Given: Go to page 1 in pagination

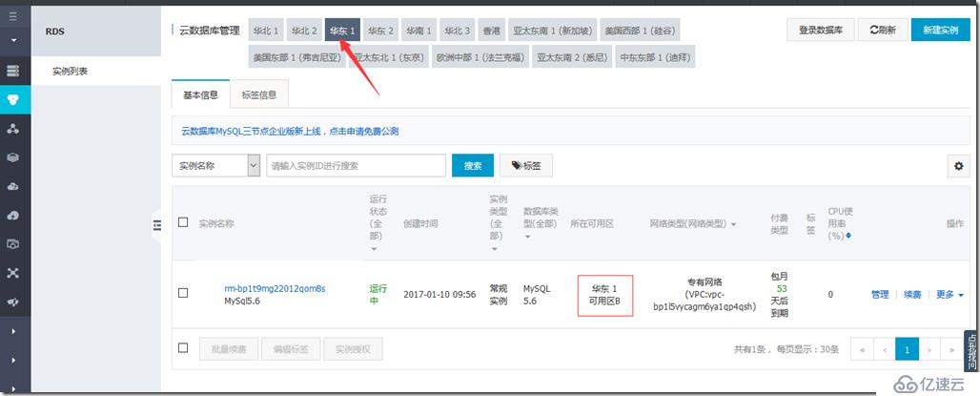Looking at the screenshot, I should pyautogui.click(x=907, y=349).
